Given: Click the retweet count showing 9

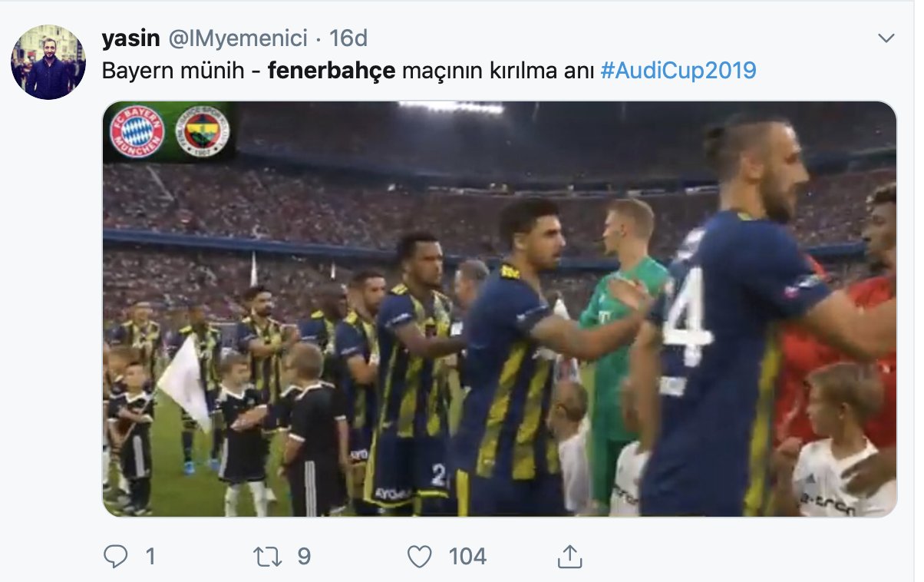Looking at the screenshot, I should point(304,557).
